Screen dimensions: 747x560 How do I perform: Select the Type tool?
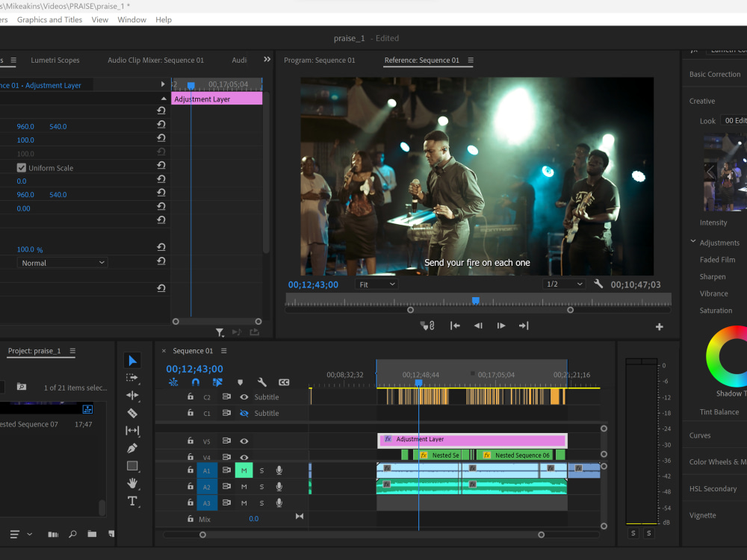pyautogui.click(x=132, y=501)
